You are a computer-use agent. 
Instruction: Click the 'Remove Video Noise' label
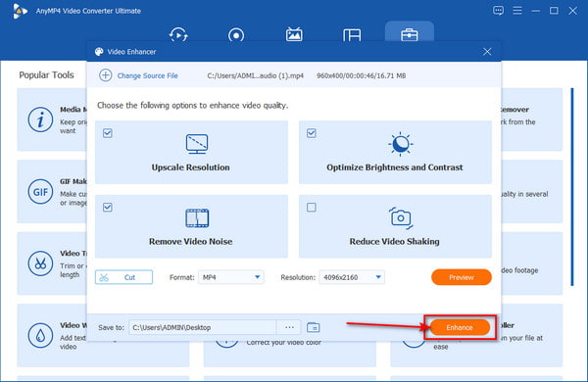coord(190,241)
